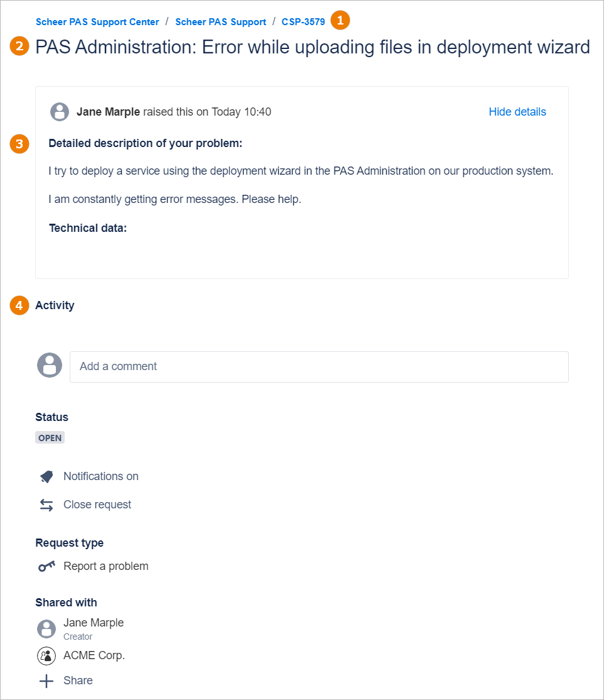This screenshot has height=700, width=604.
Task: Click the Close request arrows icon
Action: tap(46, 505)
